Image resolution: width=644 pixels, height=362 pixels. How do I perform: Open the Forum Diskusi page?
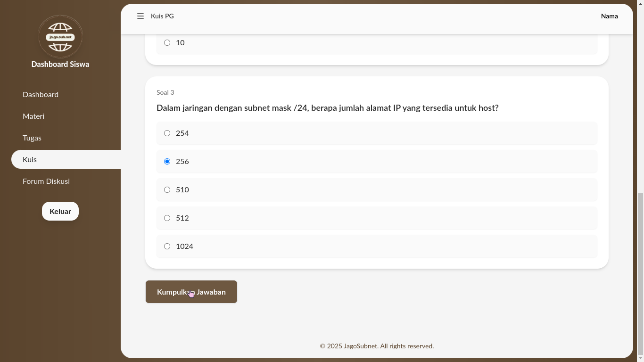46,181
